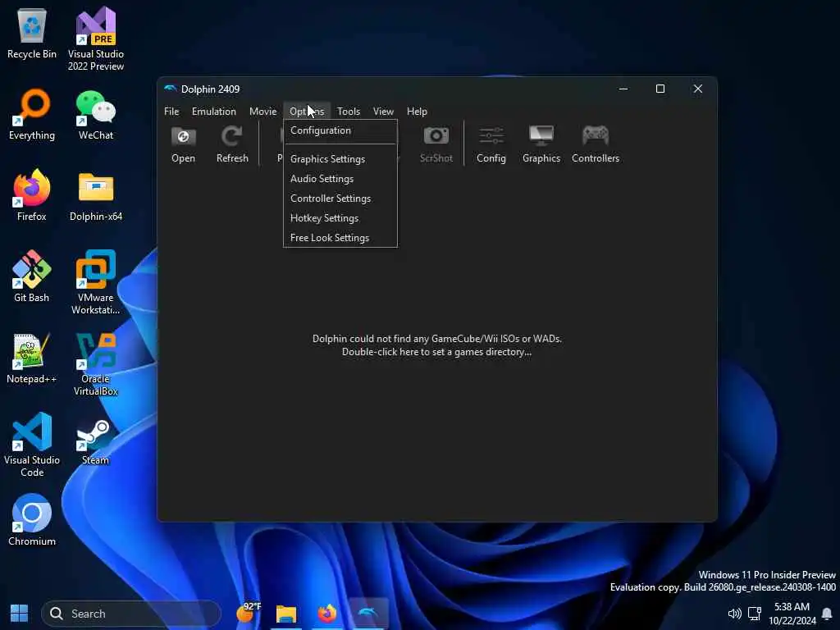
Task: Open the Emulation menu
Action: coord(214,112)
